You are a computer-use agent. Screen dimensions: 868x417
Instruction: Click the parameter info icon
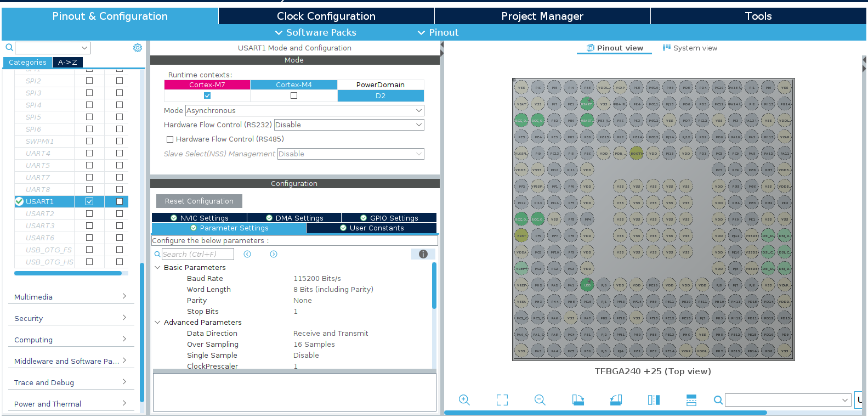(x=423, y=254)
